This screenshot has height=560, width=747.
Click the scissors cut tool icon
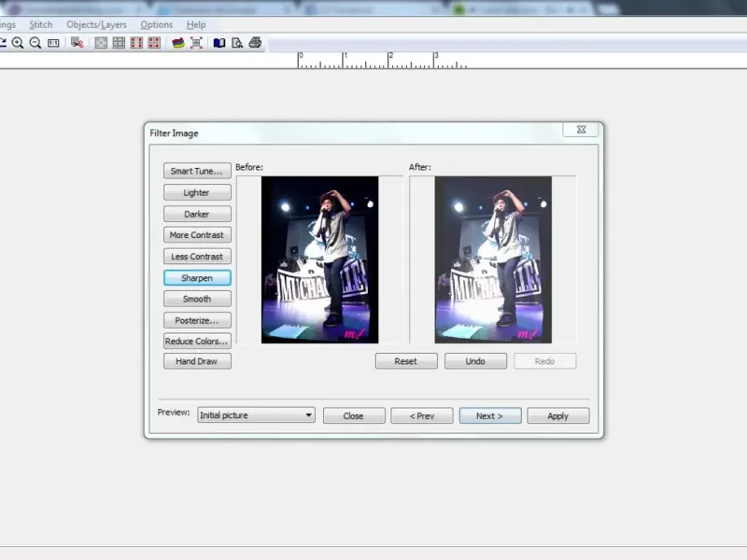click(78, 43)
